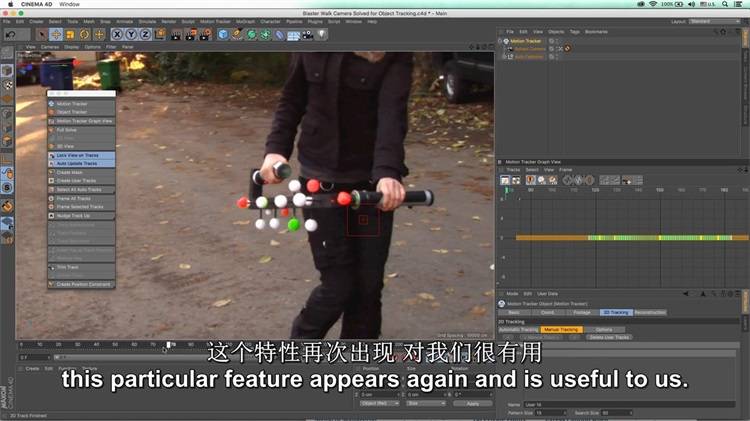Click Full Solve in the palette
Viewport: 750px width, 421px height.
point(81,130)
